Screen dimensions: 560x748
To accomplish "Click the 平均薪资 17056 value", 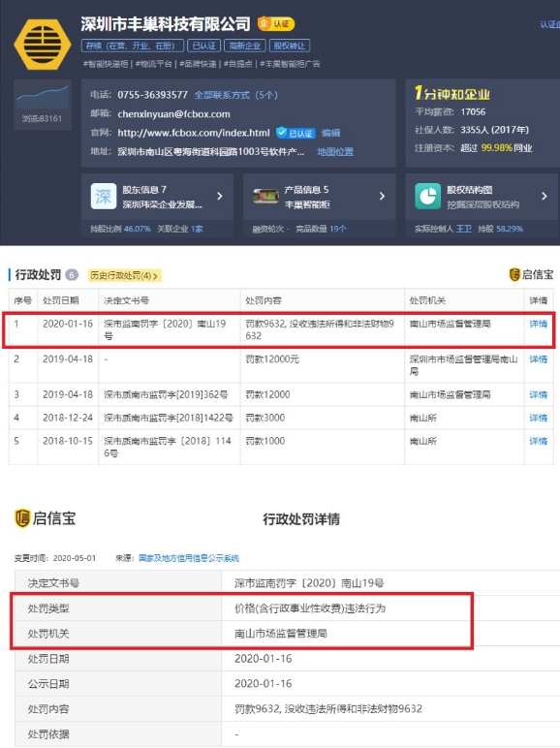I will coord(473,112).
